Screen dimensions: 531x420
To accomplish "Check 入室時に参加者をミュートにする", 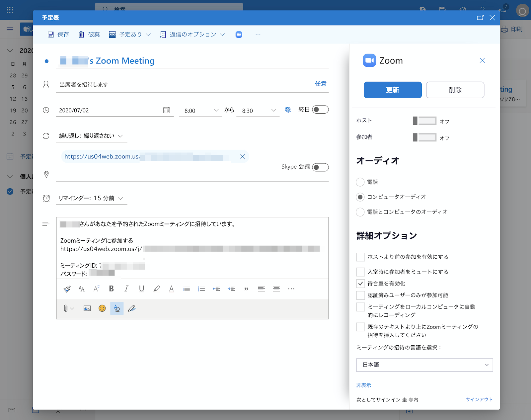I will [x=360, y=272].
